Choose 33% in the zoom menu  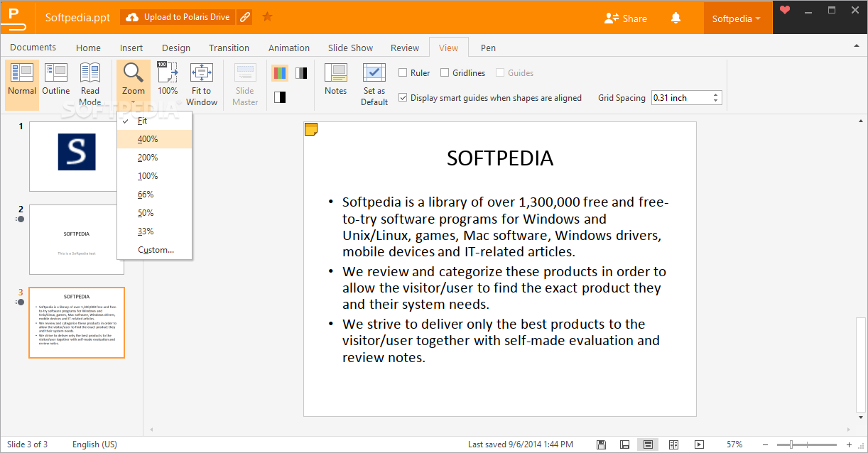click(x=155, y=231)
